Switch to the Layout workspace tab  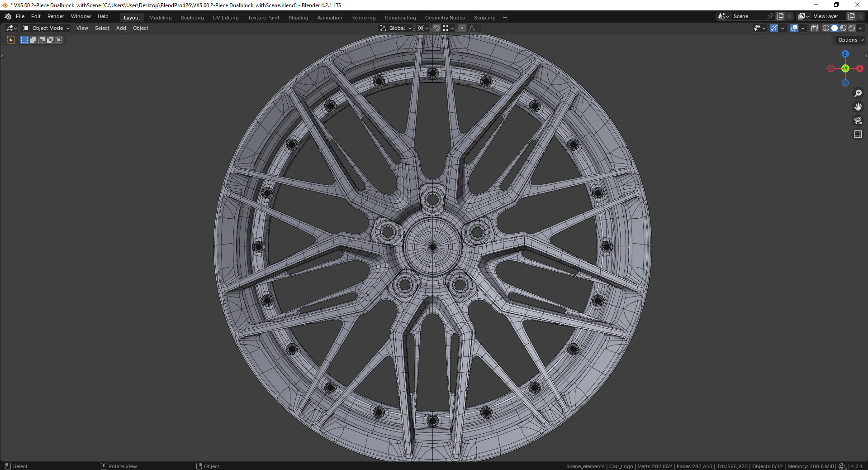click(x=132, y=18)
